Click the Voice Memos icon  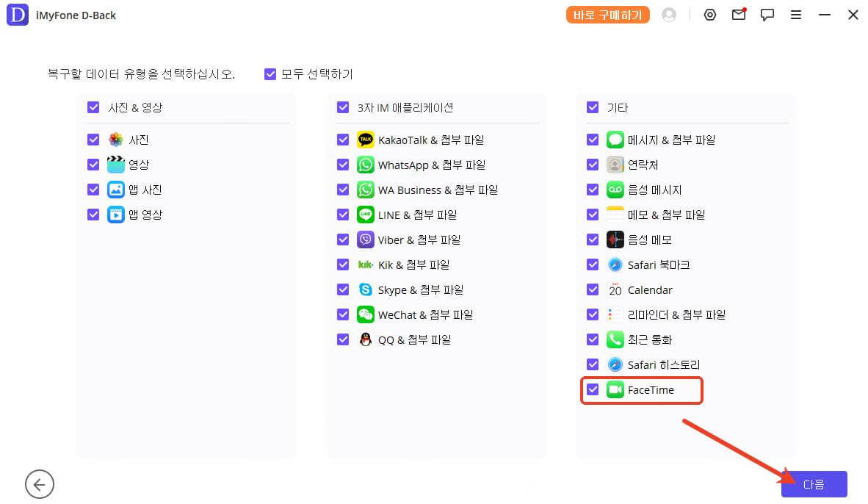[x=615, y=240]
